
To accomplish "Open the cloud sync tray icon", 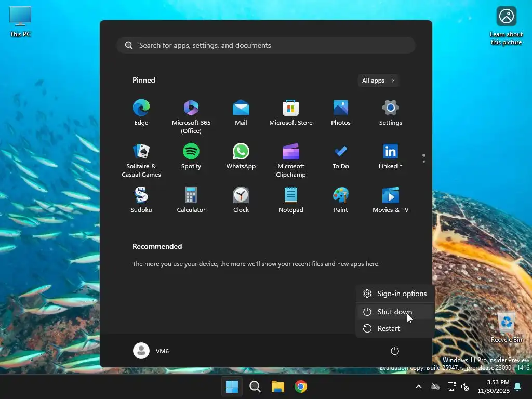I will coord(435,387).
